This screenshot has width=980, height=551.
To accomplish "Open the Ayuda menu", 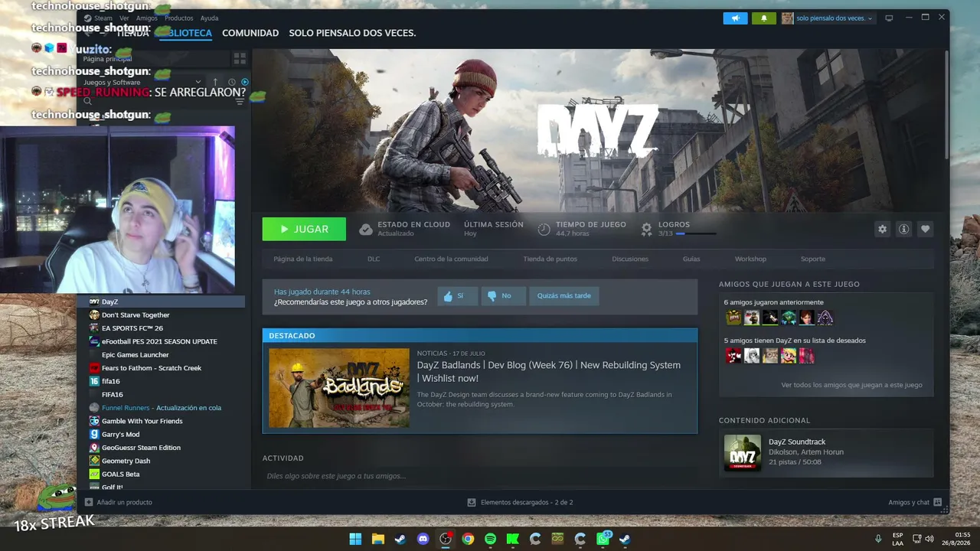I will coord(209,18).
